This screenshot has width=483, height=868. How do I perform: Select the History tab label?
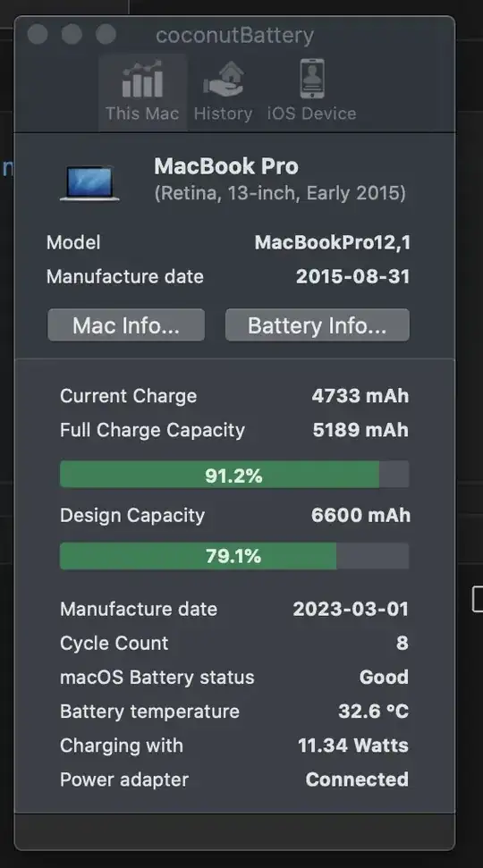point(223,114)
